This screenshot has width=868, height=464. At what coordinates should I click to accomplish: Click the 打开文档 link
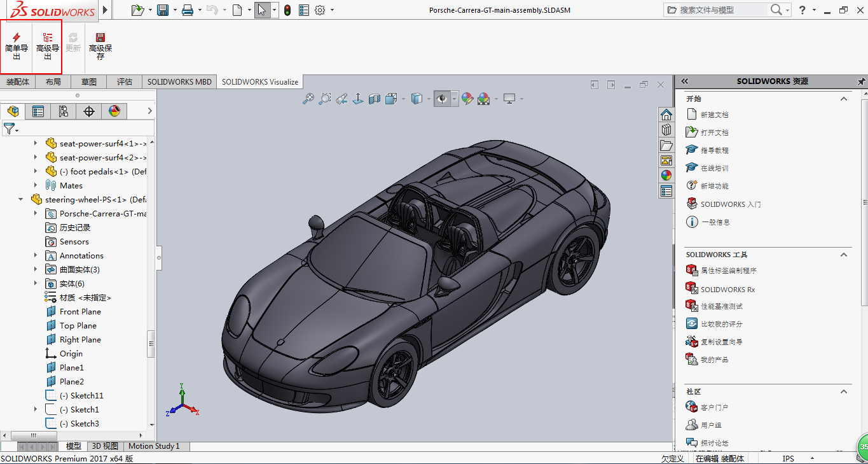coord(714,132)
